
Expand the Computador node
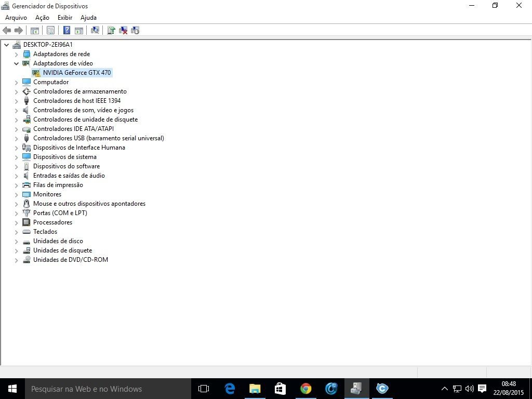tap(16, 83)
